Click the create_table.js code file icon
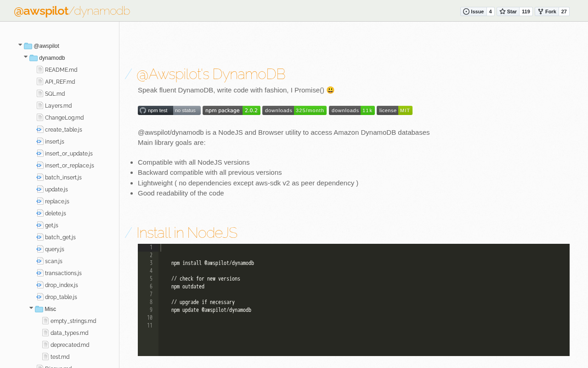588x368 pixels. point(40,130)
